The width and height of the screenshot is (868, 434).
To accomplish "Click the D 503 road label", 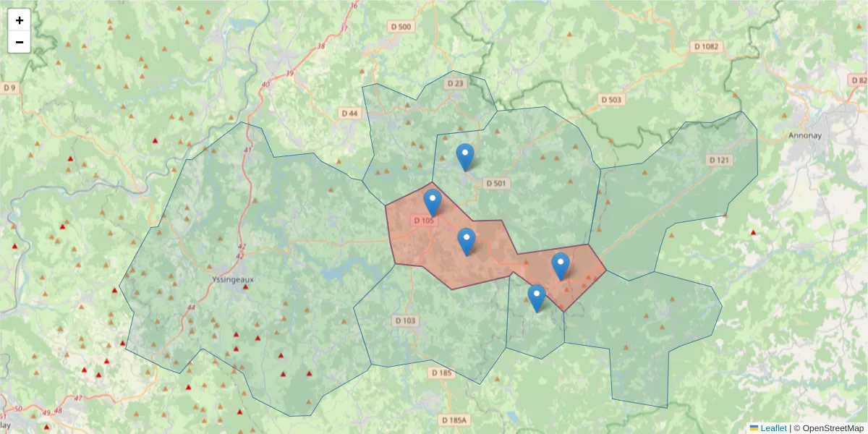I will click(x=610, y=100).
